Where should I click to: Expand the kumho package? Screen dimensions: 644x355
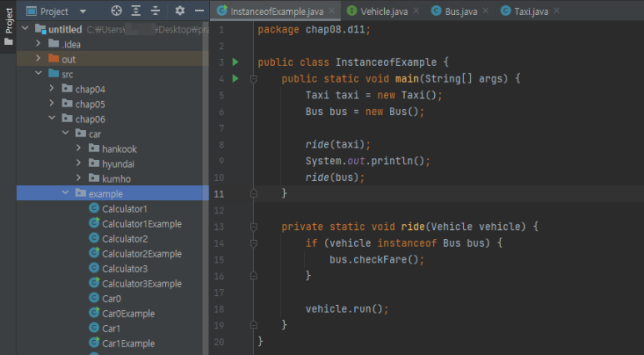[x=78, y=177]
